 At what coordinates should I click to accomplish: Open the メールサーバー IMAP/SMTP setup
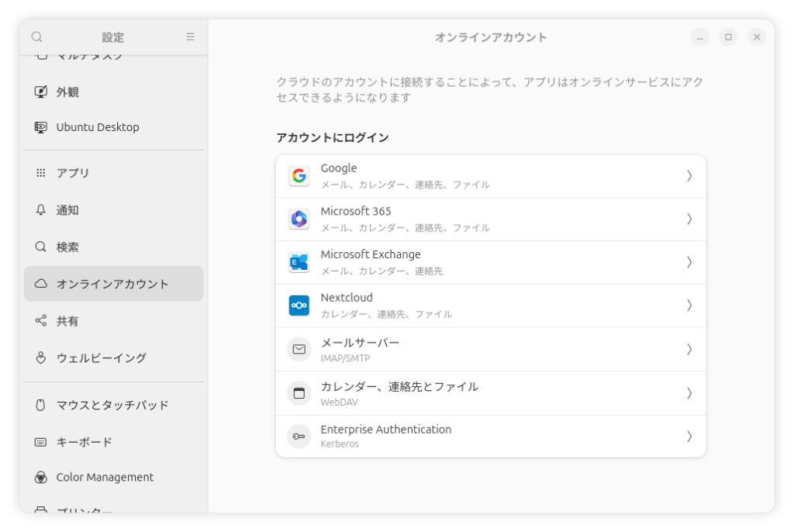[x=491, y=349]
